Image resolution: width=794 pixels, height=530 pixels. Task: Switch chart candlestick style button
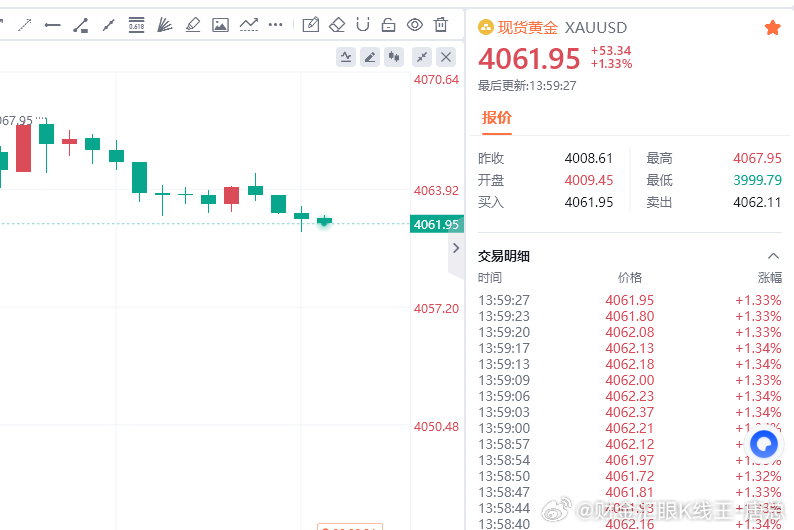click(x=394, y=57)
